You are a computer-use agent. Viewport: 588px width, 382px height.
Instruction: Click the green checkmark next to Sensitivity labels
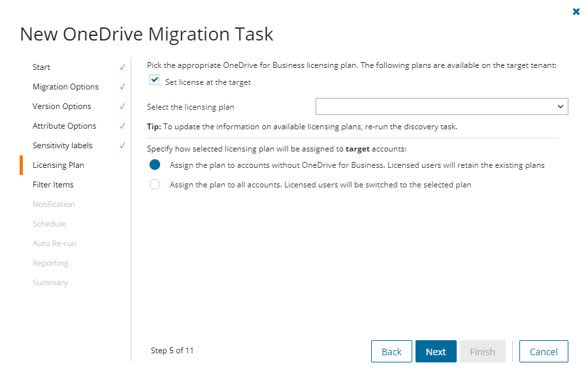122,146
